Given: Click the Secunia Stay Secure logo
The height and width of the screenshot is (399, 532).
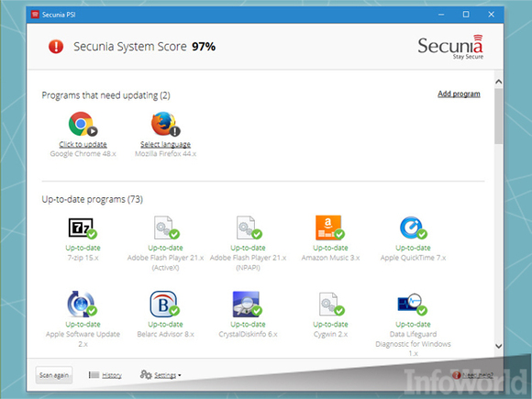Looking at the screenshot, I should pyautogui.click(x=450, y=47).
